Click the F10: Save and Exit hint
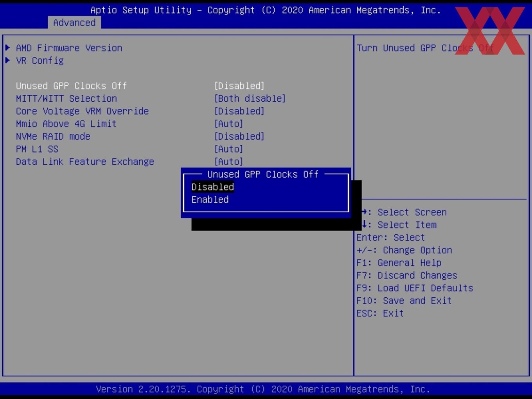This screenshot has width=532, height=399. [404, 301]
